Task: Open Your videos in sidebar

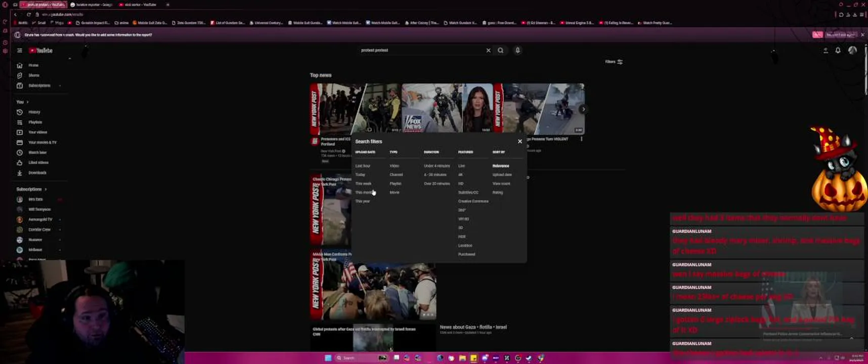Action: click(x=37, y=132)
